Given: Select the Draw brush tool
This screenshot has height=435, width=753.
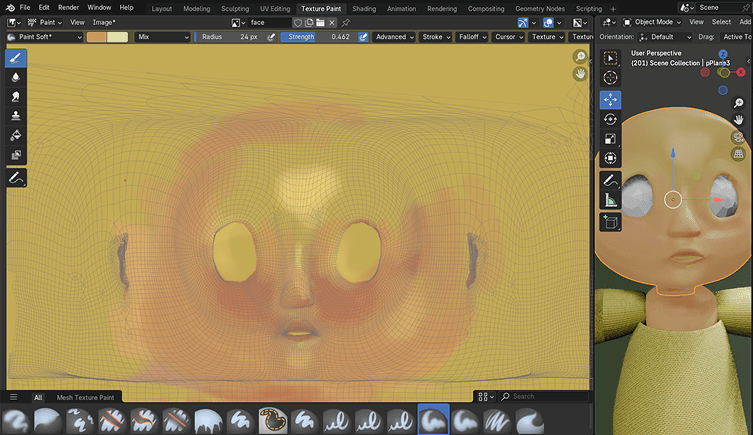Looking at the screenshot, I should [17, 58].
